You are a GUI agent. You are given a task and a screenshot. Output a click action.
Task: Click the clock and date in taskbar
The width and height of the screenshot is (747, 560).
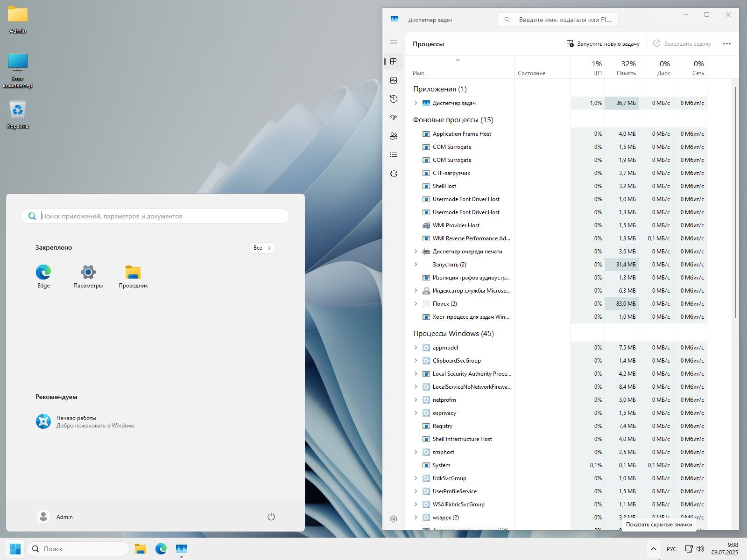[725, 549]
